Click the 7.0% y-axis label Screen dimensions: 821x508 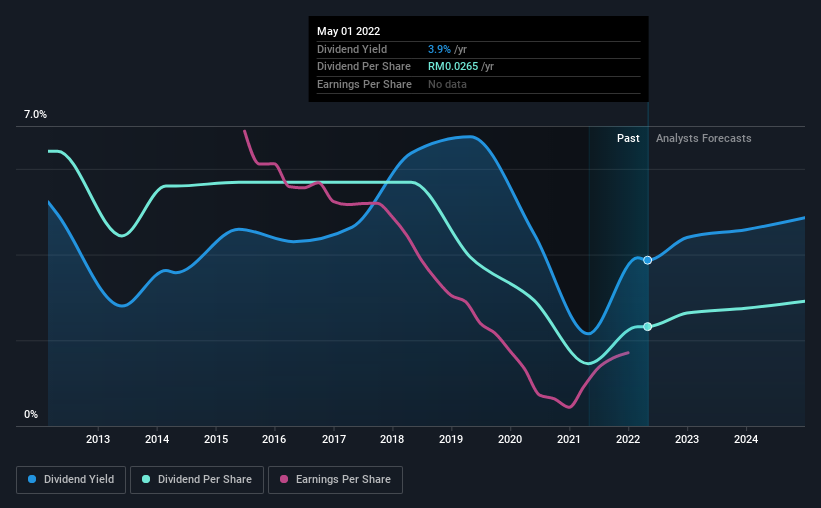[35, 114]
